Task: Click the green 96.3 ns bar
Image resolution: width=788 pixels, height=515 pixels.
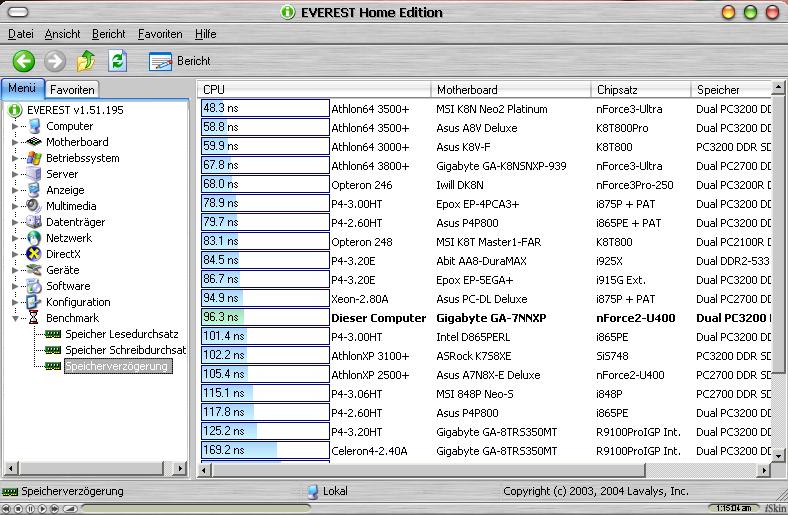Action: 265,317
